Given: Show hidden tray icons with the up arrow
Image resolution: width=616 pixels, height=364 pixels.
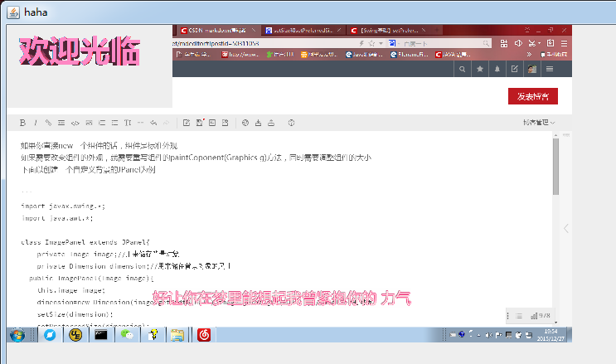Looking at the screenshot, I should click(478, 335).
